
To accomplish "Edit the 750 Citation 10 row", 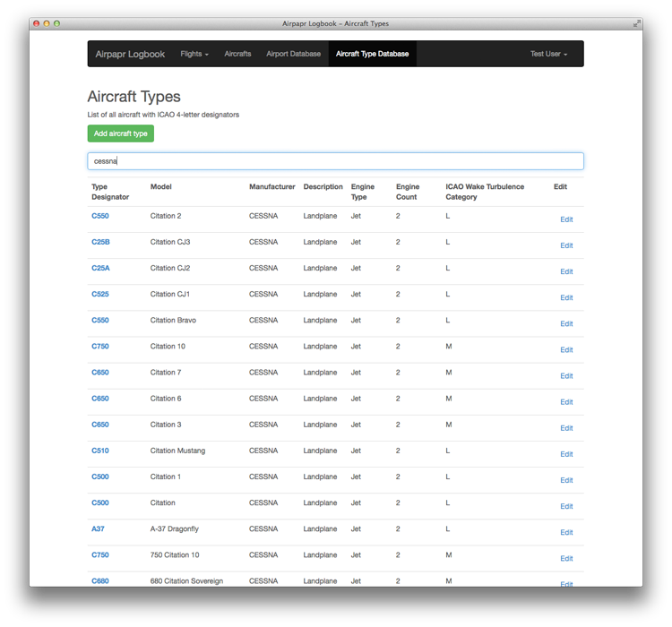I will (566, 559).
